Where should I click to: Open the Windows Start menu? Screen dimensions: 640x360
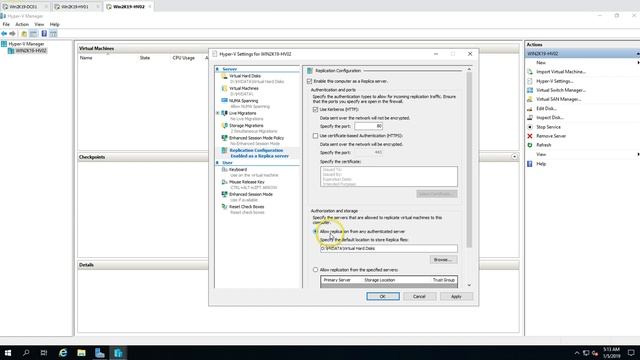point(7,353)
